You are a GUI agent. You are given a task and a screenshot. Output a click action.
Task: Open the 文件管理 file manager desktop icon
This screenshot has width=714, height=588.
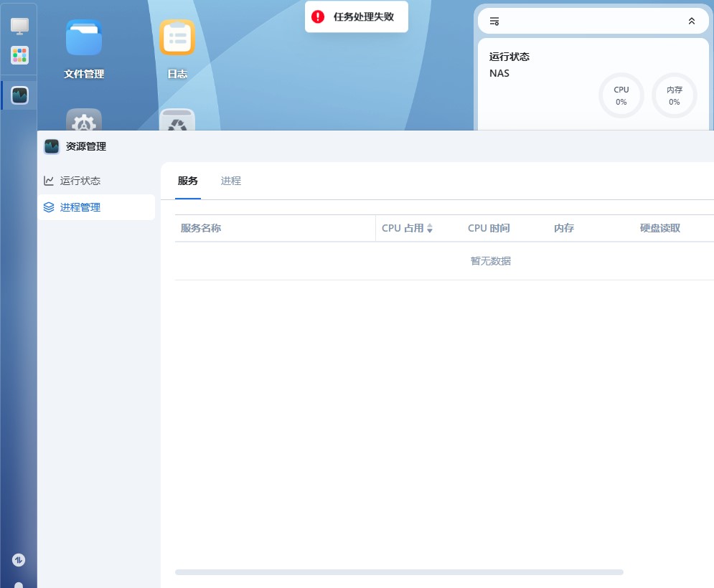click(84, 39)
